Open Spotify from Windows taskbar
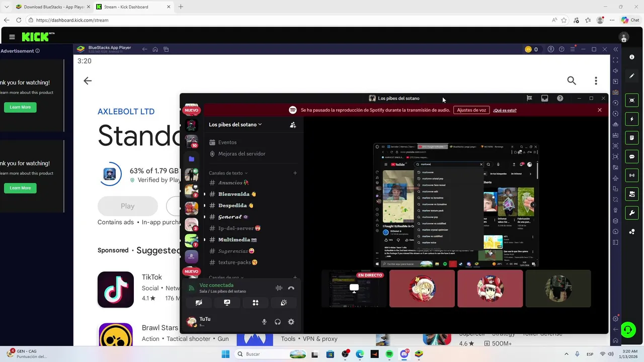The image size is (644, 362). point(389,354)
